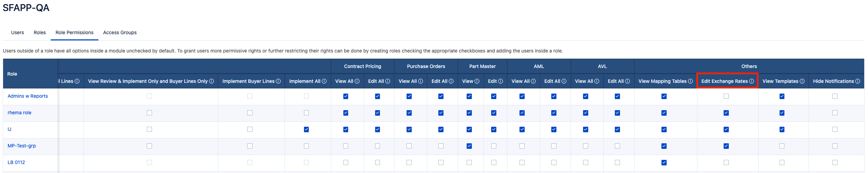Click info icon next to Implement All

[x=324, y=81]
